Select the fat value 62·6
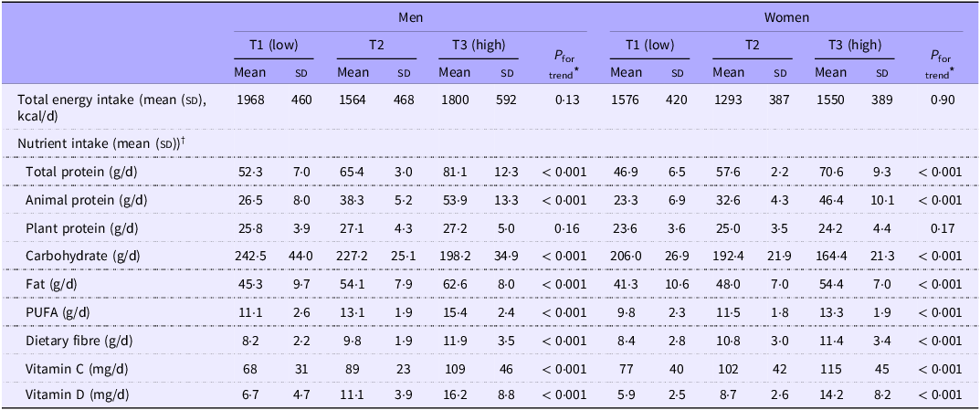This screenshot has height=410, width=980. pyautogui.click(x=454, y=284)
